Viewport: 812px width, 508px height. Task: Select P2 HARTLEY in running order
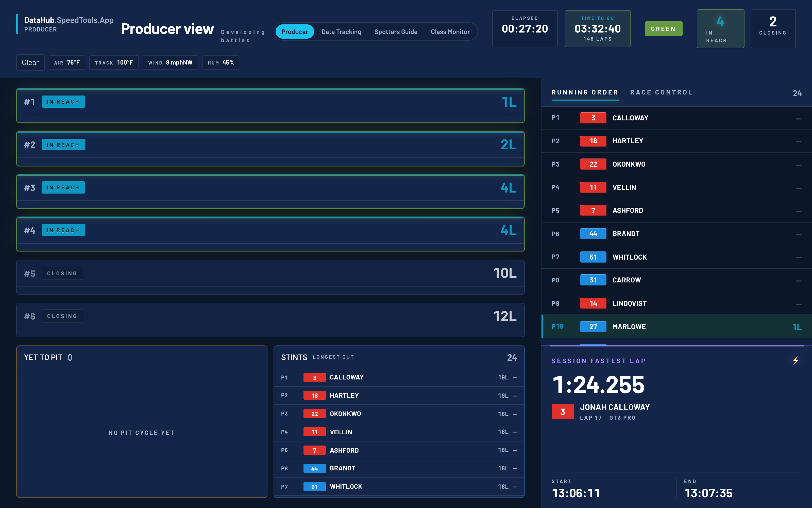coord(676,141)
